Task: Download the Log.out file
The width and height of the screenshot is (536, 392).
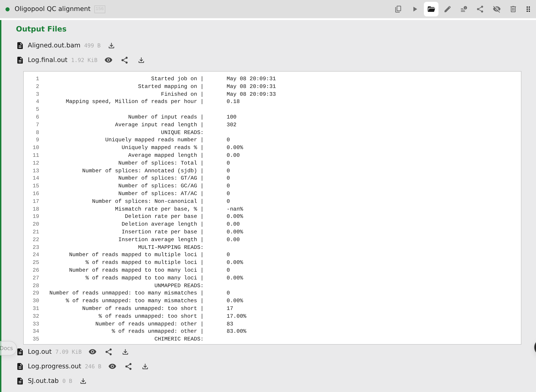Action: point(125,352)
